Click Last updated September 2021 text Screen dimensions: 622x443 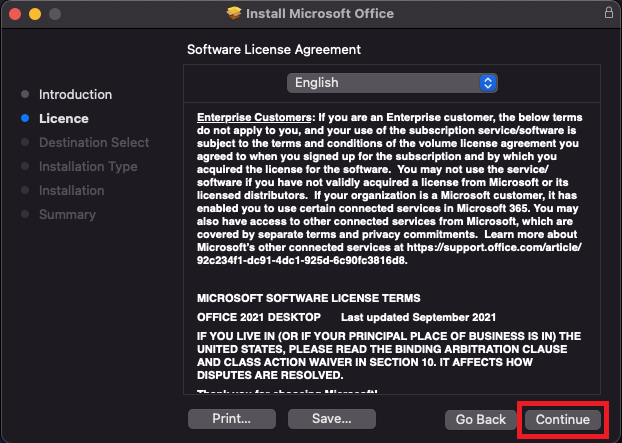(419, 317)
